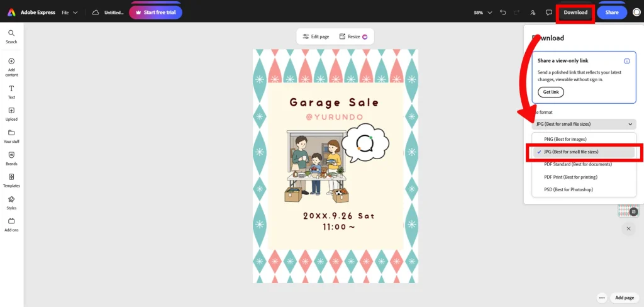Choose PSD (Best for Photoshop)
This screenshot has height=307, width=644.
(x=584, y=189)
